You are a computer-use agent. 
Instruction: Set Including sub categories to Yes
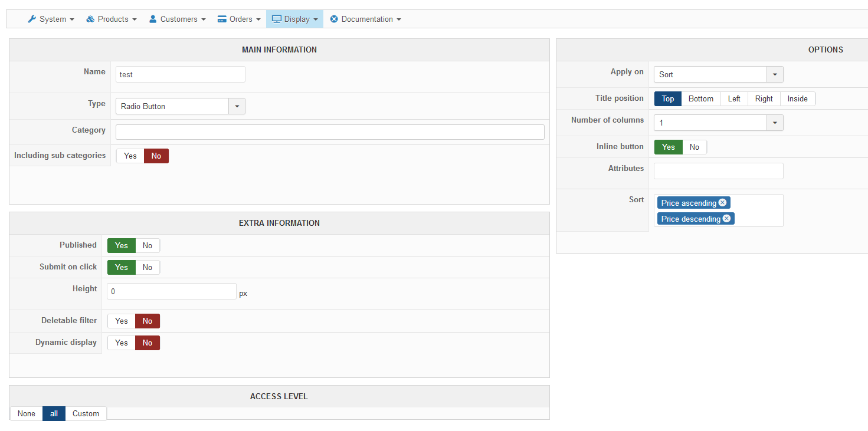pyautogui.click(x=130, y=156)
